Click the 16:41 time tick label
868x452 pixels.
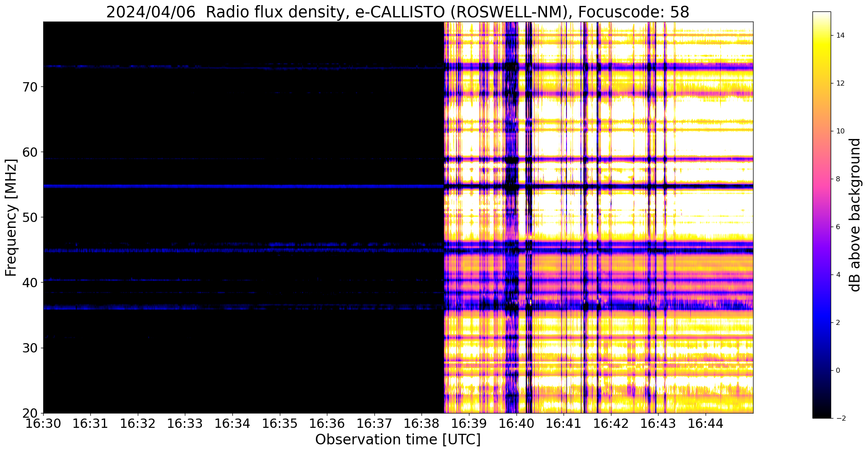(564, 423)
